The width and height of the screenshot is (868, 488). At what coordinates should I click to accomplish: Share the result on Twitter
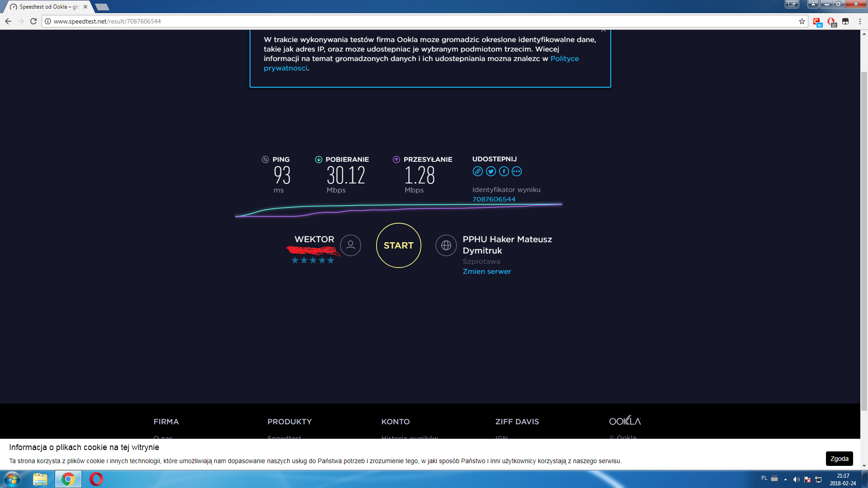coord(491,171)
